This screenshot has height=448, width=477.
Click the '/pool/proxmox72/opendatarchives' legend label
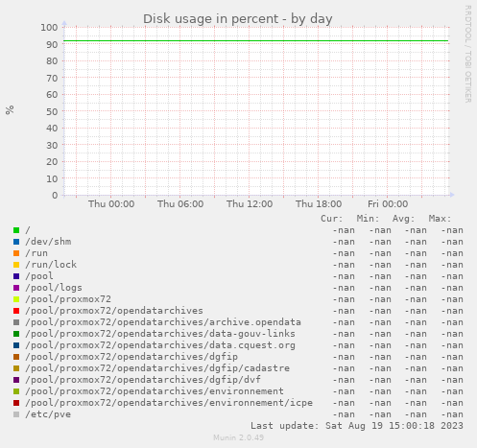[x=114, y=311]
